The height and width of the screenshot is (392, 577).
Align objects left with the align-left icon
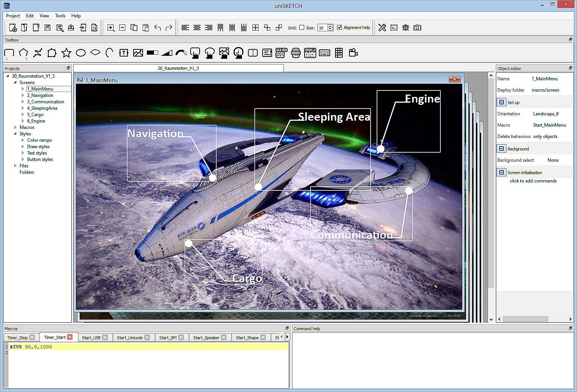point(185,28)
